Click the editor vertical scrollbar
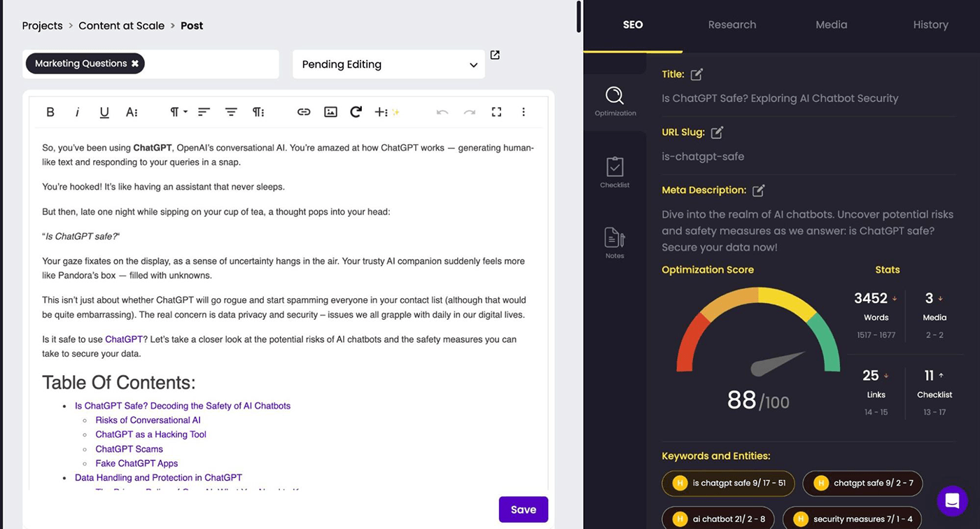The width and height of the screenshot is (980, 529). pyautogui.click(x=578, y=17)
